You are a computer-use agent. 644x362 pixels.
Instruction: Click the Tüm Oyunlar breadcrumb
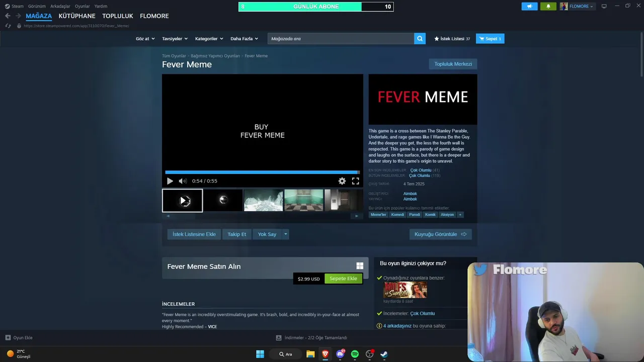tap(174, 56)
